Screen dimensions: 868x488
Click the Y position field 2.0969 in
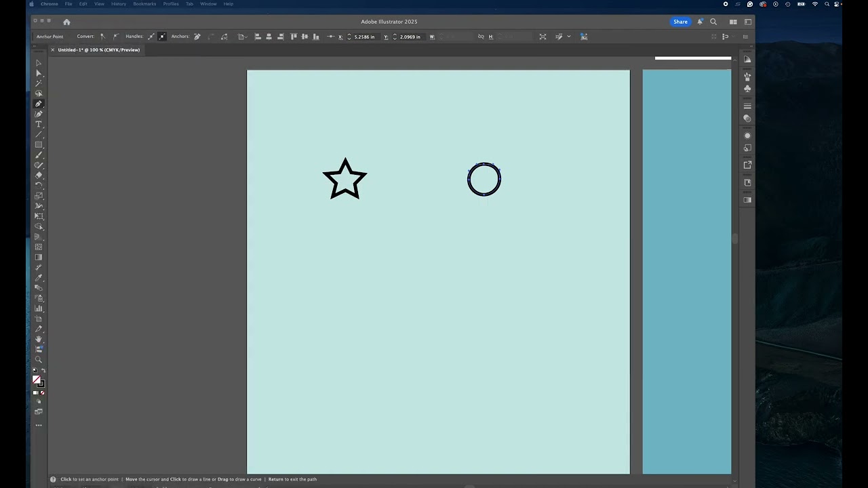point(411,37)
